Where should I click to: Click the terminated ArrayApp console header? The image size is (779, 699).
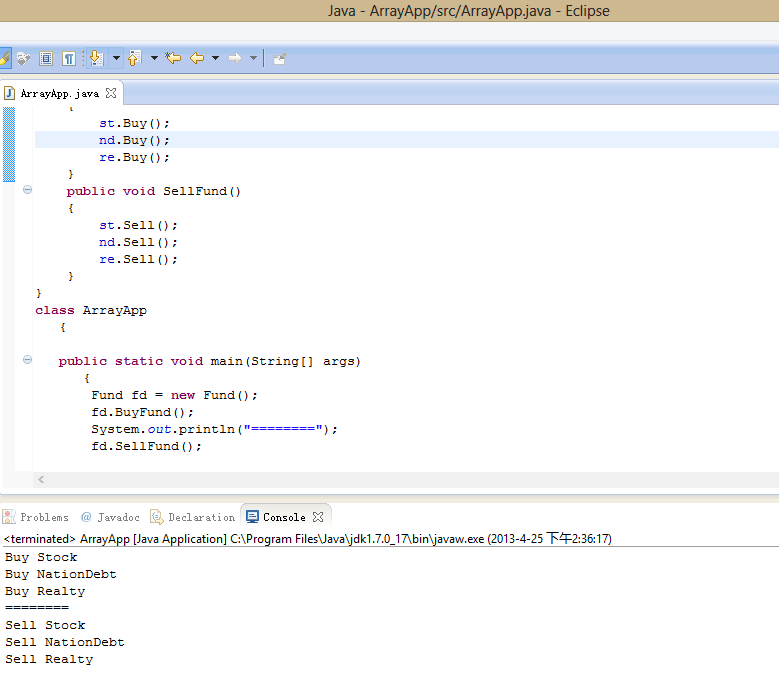point(308,539)
